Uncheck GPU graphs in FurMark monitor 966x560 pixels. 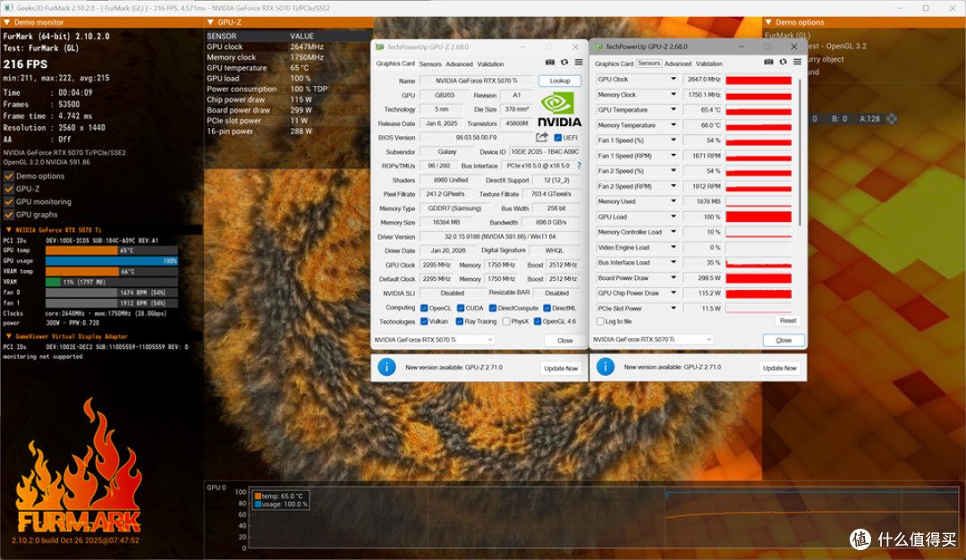click(9, 215)
